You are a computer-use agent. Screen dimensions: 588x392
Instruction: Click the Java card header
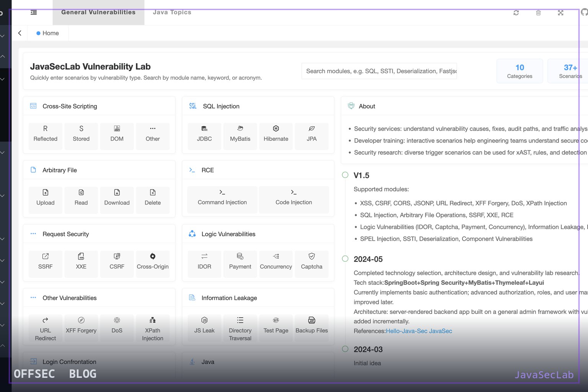click(258, 362)
